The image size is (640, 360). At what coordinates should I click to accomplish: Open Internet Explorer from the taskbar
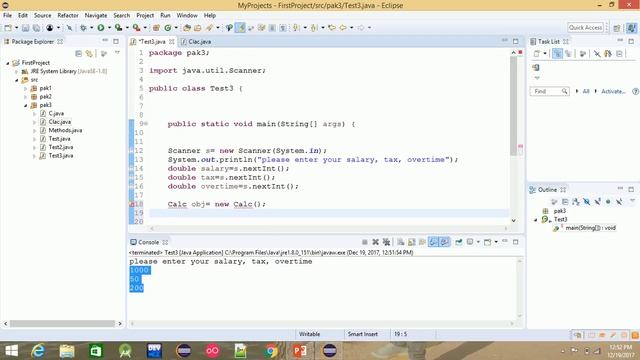(x=38, y=351)
